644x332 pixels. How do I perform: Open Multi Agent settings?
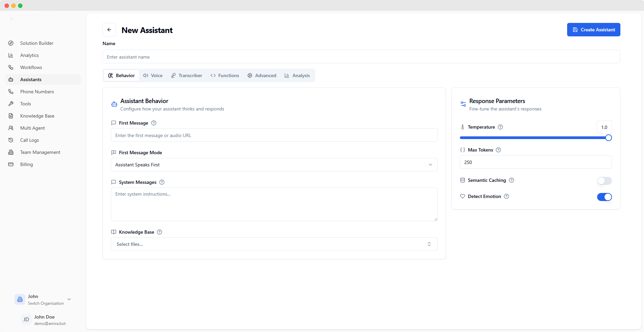32,128
